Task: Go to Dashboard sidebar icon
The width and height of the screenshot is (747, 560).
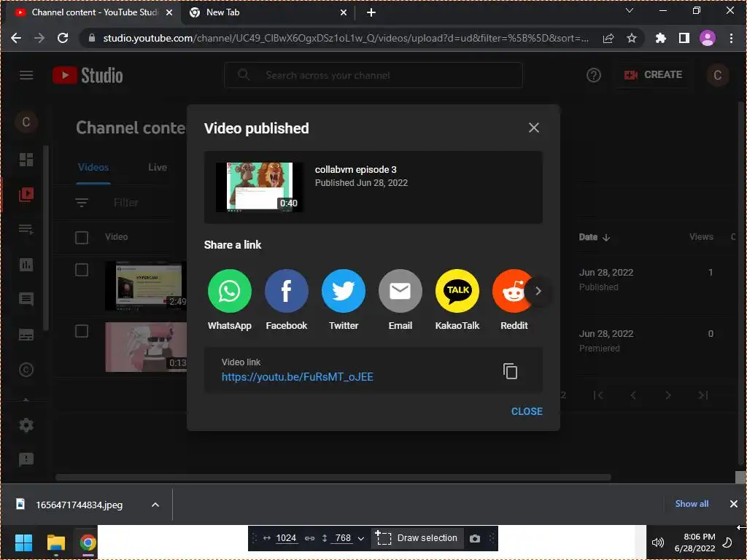Action: point(26,160)
